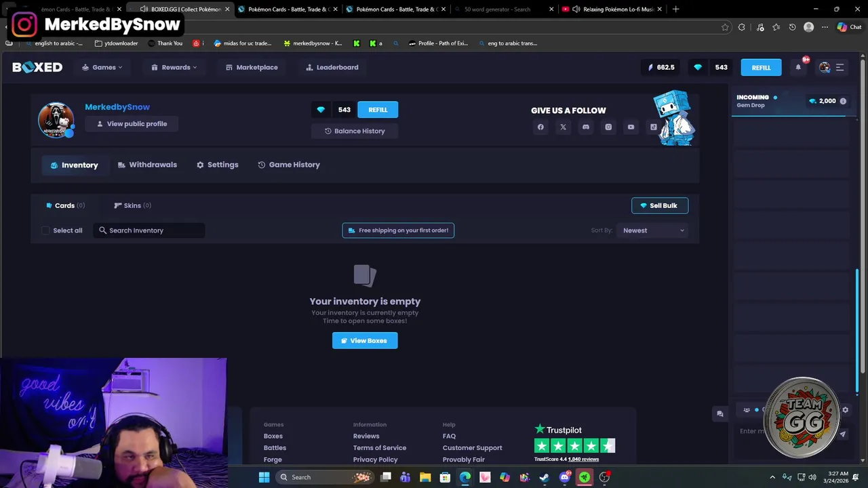Switch to the Game History tab

pos(289,165)
